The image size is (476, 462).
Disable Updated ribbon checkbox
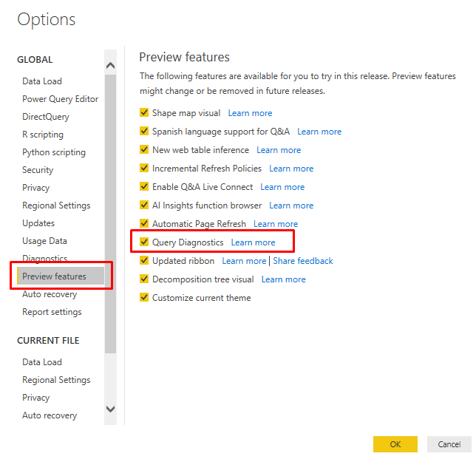[x=144, y=261]
